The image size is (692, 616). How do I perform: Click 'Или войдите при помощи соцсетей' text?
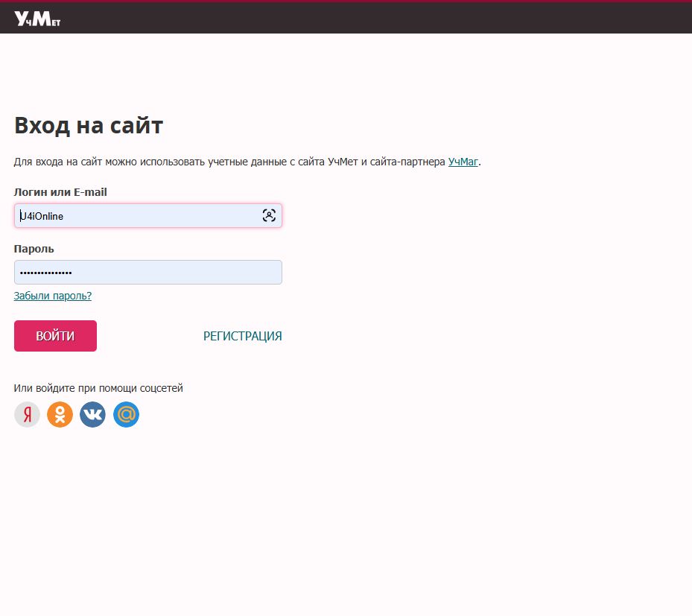[x=98, y=388]
